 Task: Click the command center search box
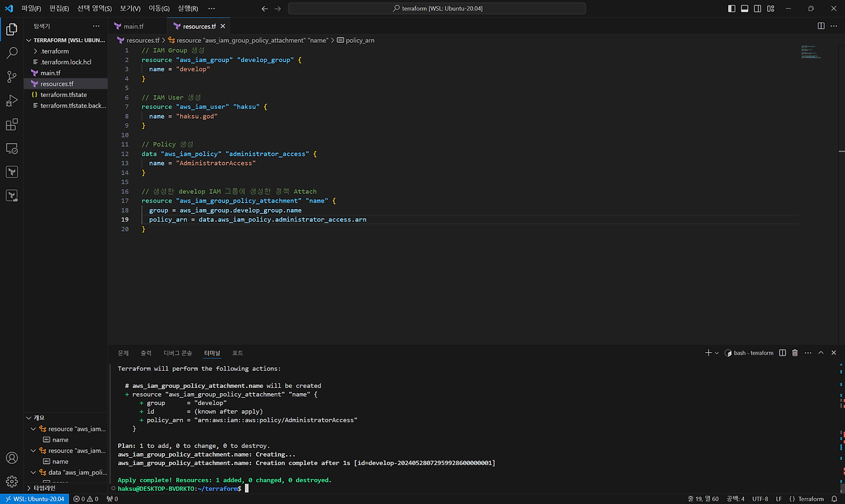436,9
